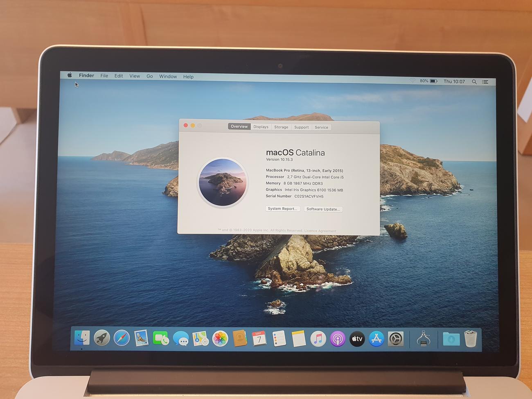Launch Launchpad rocket icon in Dock
532x399 pixels.
(x=102, y=338)
